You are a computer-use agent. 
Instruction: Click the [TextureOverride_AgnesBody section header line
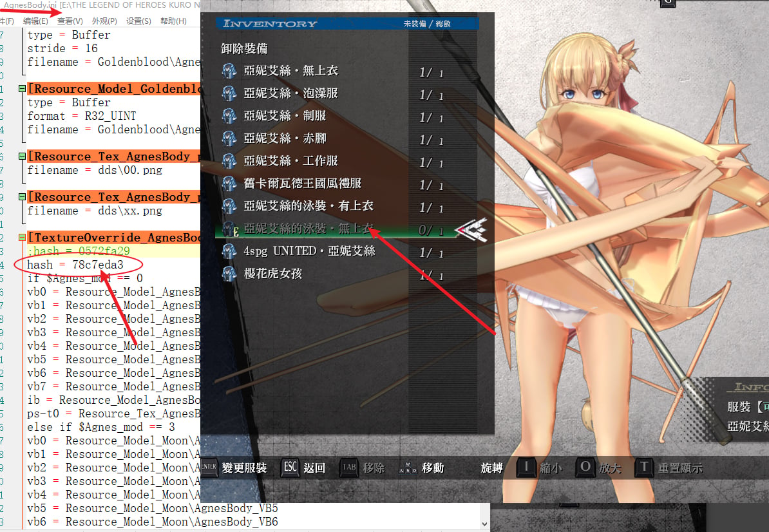pos(113,237)
